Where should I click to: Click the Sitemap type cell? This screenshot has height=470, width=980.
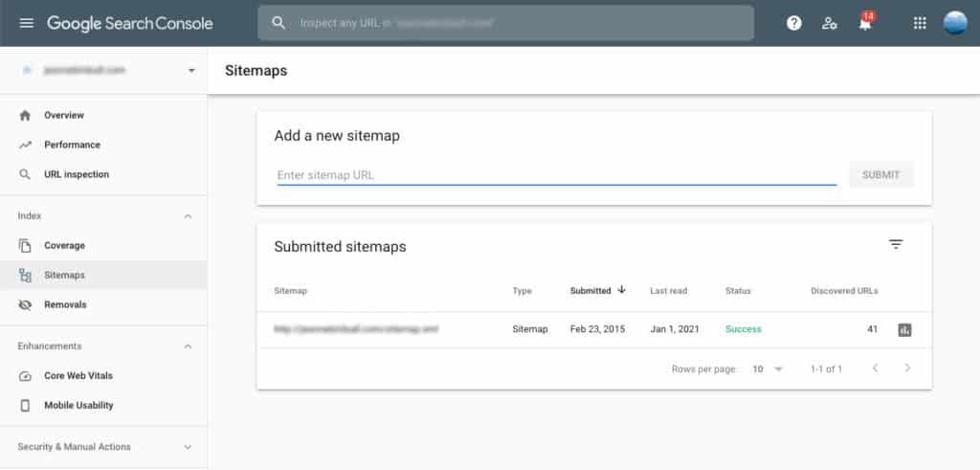[x=530, y=328]
